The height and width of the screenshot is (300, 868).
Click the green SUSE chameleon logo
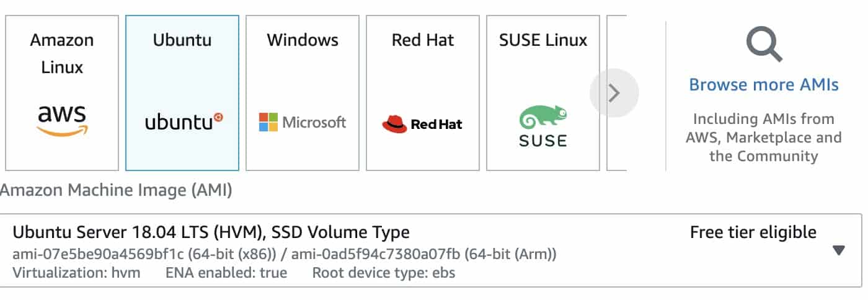(543, 118)
